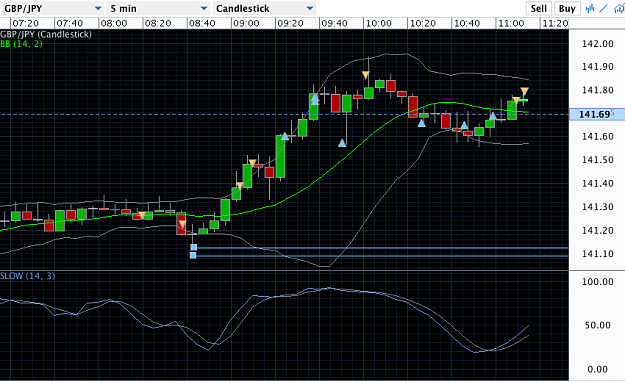
Task: Click the 141.50 price axis label
Action: 597,160
